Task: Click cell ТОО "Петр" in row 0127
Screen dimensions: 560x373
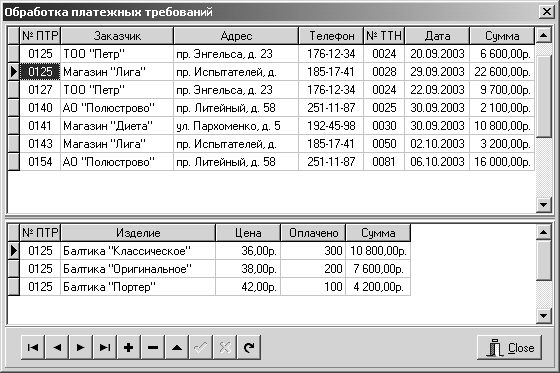Action: point(117,90)
